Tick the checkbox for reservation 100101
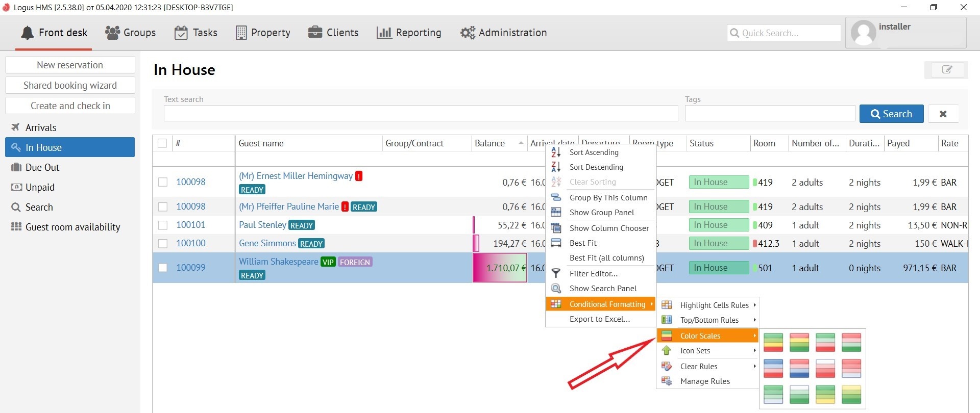Screen dimensions: 980x413 [163, 225]
